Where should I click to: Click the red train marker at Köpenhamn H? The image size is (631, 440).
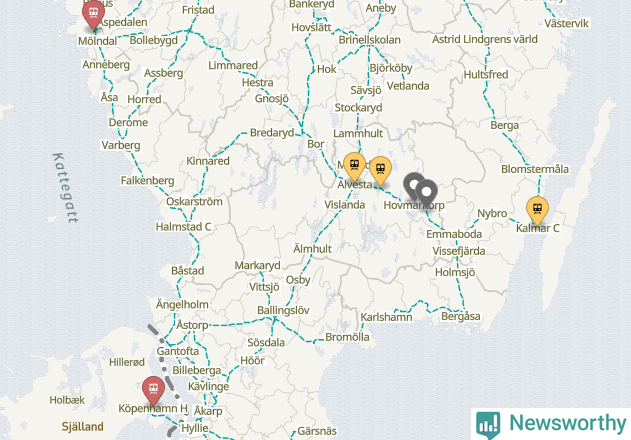[153, 390]
